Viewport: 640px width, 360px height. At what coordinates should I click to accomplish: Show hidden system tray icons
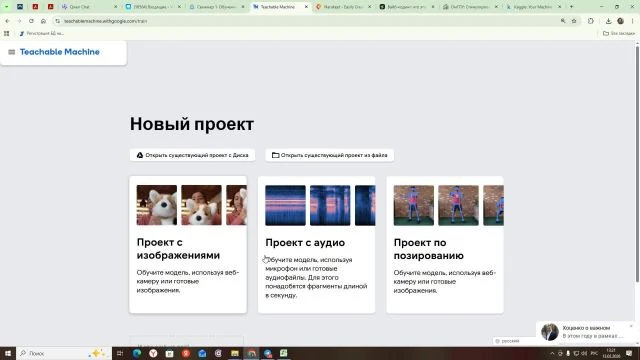pyautogui.click(x=552, y=353)
